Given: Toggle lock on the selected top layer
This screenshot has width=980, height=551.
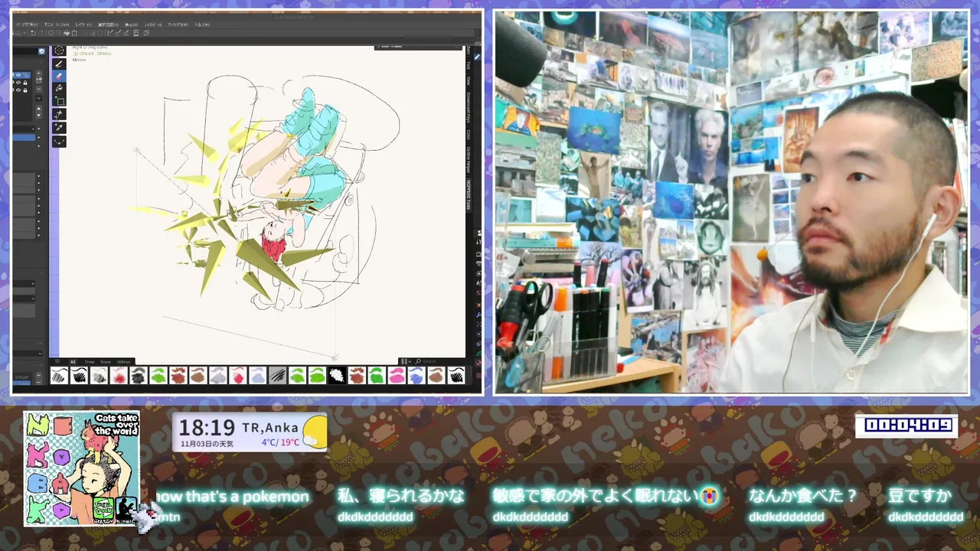Looking at the screenshot, I should tap(25, 75).
